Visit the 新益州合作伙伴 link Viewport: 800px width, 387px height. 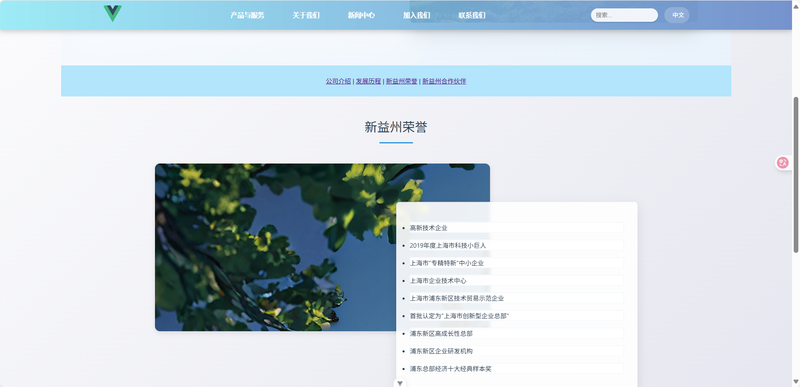click(444, 81)
